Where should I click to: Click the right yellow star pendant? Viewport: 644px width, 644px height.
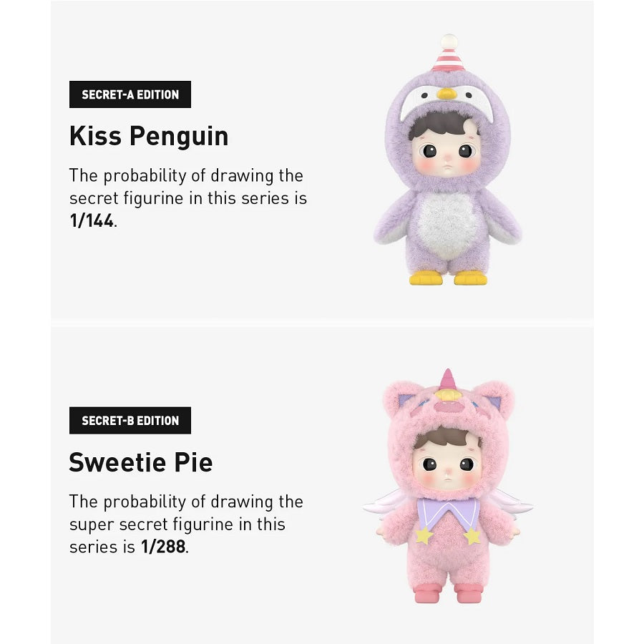click(x=472, y=535)
